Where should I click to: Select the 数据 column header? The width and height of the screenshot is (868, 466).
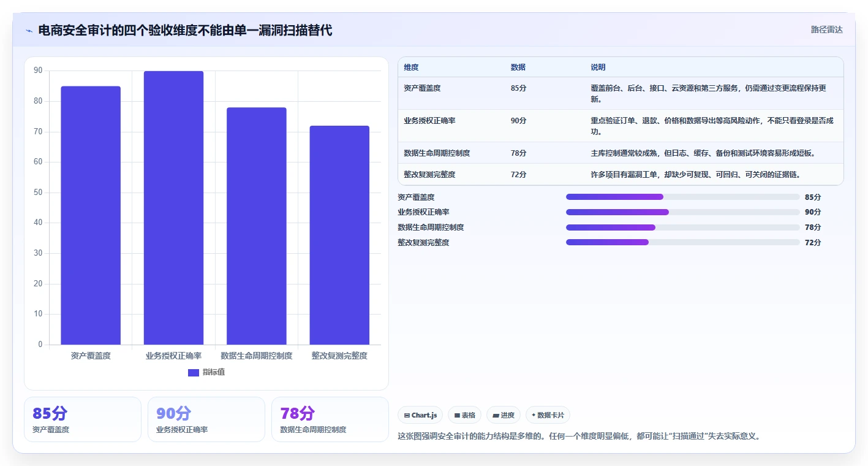click(x=518, y=67)
